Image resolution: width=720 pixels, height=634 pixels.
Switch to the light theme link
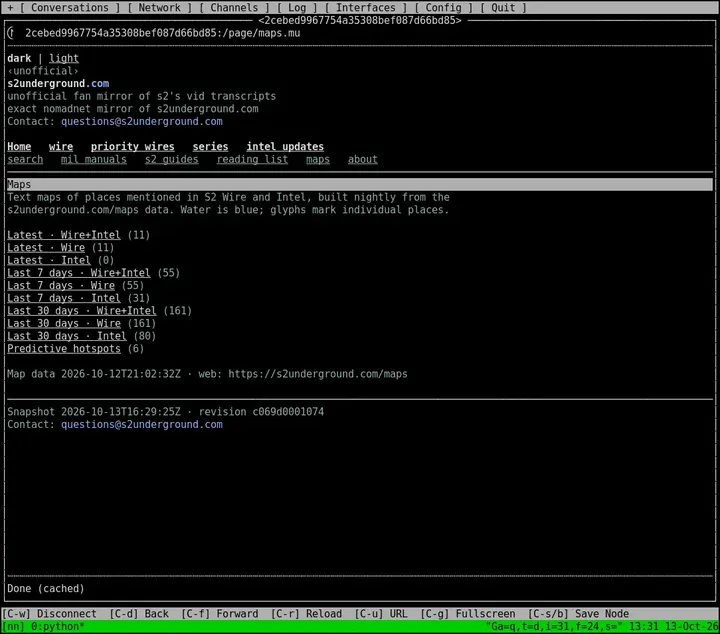point(64,58)
